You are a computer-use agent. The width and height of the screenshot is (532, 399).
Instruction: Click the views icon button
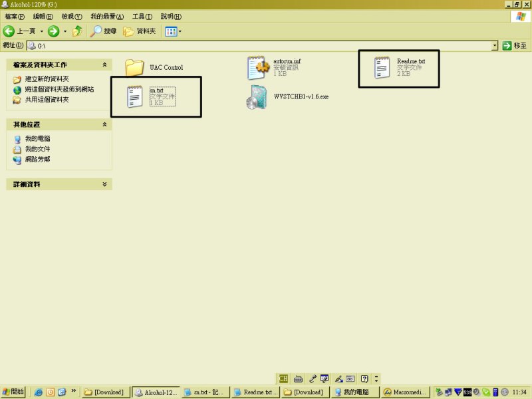[171, 31]
